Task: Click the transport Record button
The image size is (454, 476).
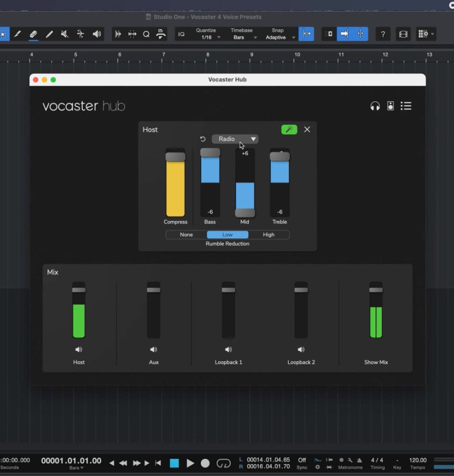Action: tap(205, 463)
